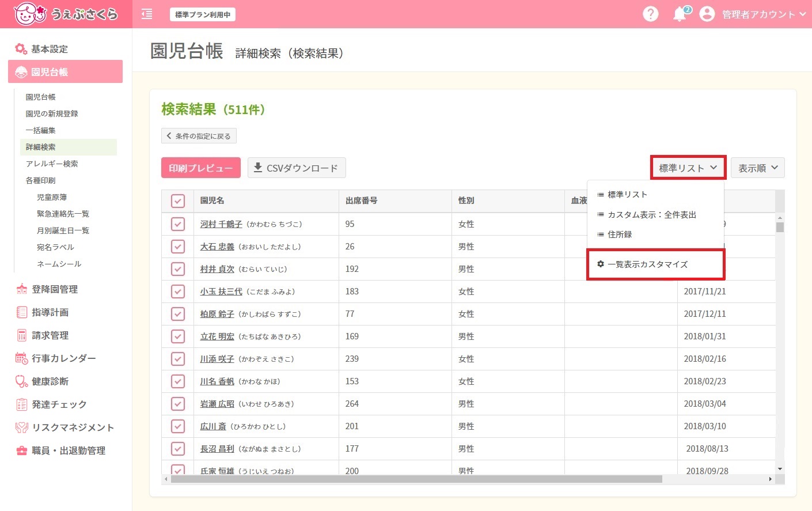Click the 標準プラン利用中 badge
The height and width of the screenshot is (511, 812).
pos(203,14)
